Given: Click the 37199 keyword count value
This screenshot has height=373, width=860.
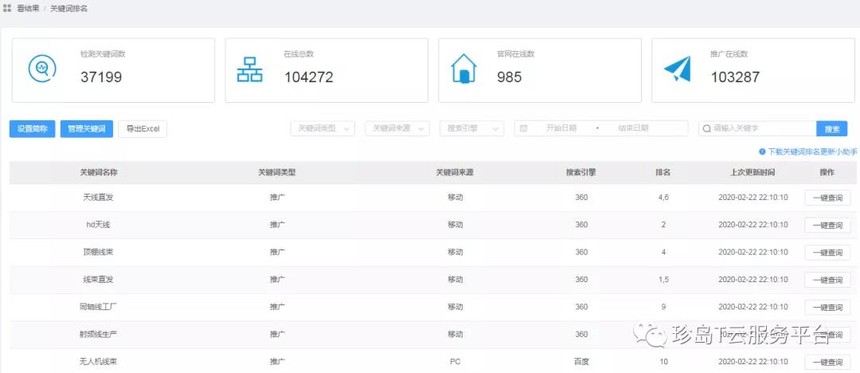Looking at the screenshot, I should click(101, 77).
